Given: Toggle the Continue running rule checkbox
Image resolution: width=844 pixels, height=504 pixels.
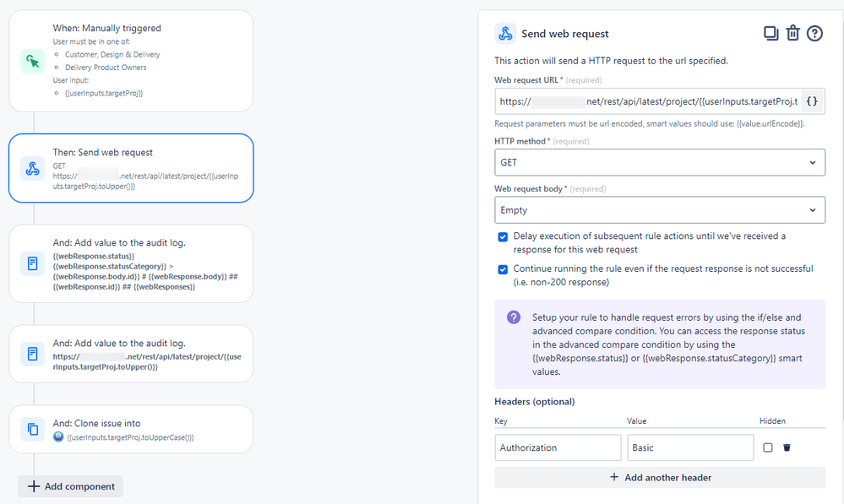Looking at the screenshot, I should [504, 269].
